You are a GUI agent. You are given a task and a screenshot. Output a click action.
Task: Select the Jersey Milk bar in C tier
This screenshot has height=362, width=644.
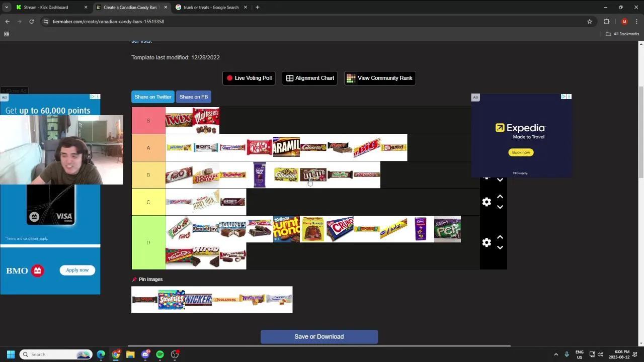(x=206, y=202)
